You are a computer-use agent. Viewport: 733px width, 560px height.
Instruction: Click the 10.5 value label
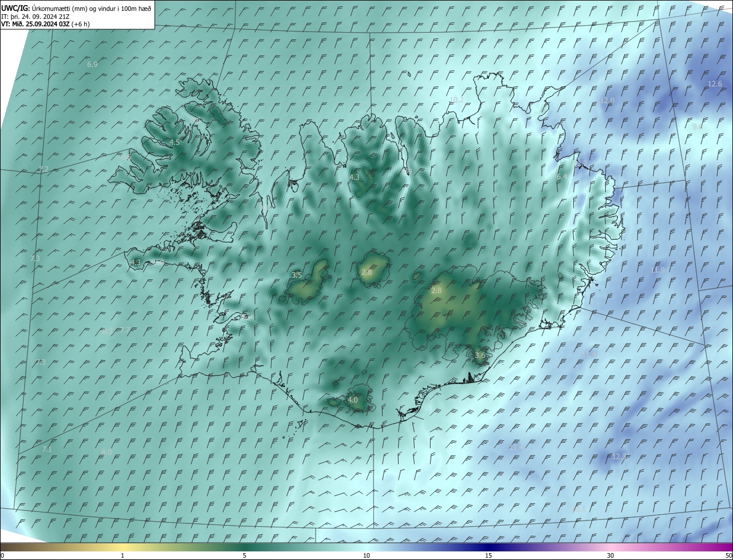(x=579, y=509)
